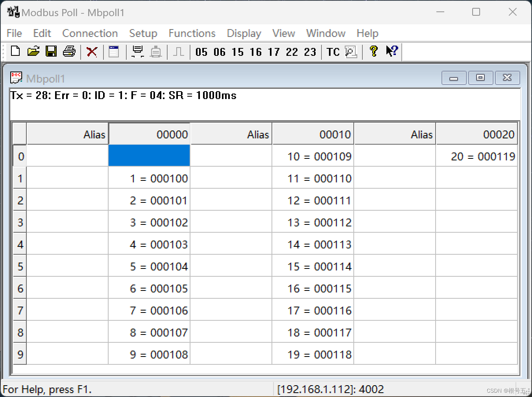Select cell 1 = 000100
The image size is (532, 397).
click(149, 178)
